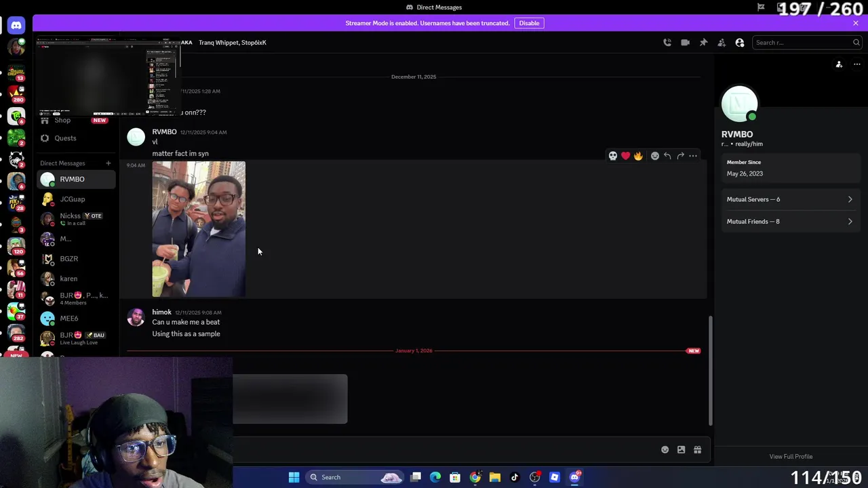Open BJR Live Laugh Love DM
The height and width of the screenshot is (488, 868).
coord(76,338)
